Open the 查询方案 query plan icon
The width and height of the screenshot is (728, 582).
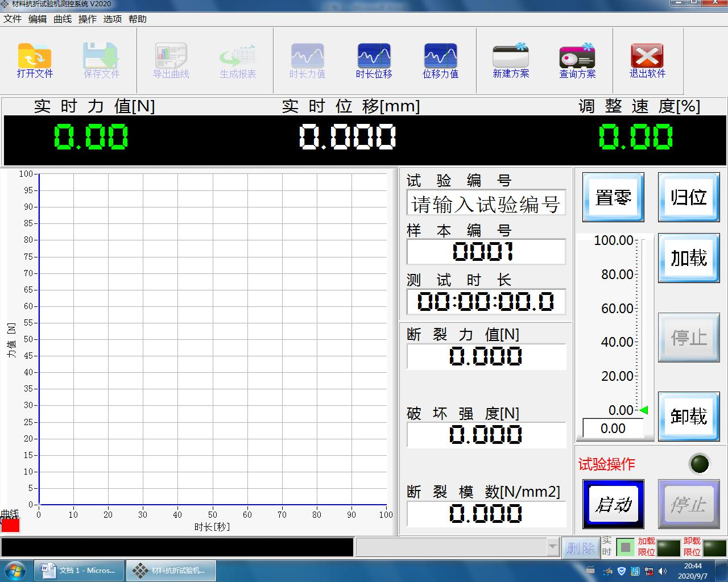(x=577, y=60)
